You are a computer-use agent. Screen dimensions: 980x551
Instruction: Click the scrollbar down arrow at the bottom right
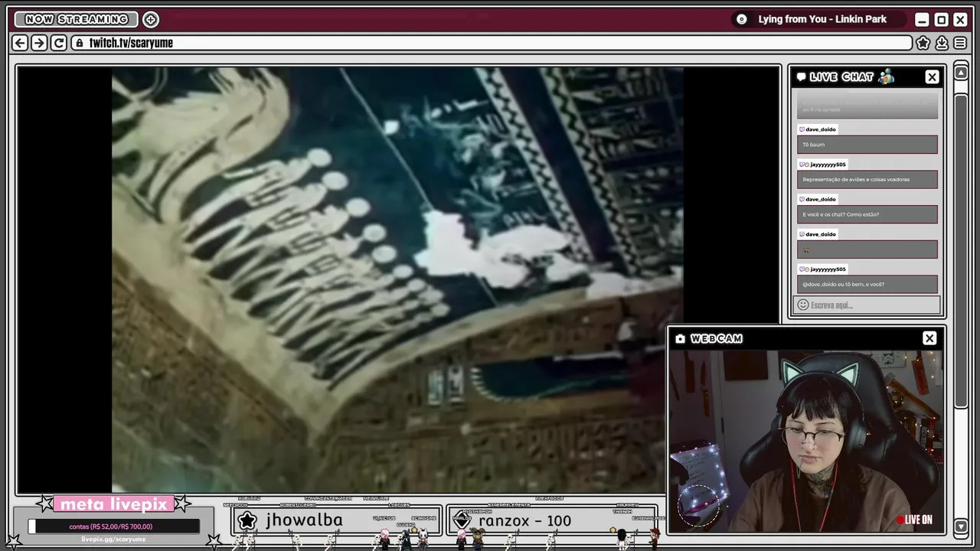click(x=961, y=527)
